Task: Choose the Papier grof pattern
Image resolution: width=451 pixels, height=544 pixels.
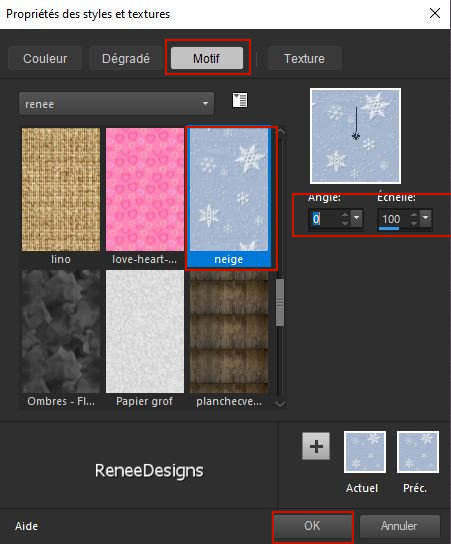Action: (x=145, y=332)
